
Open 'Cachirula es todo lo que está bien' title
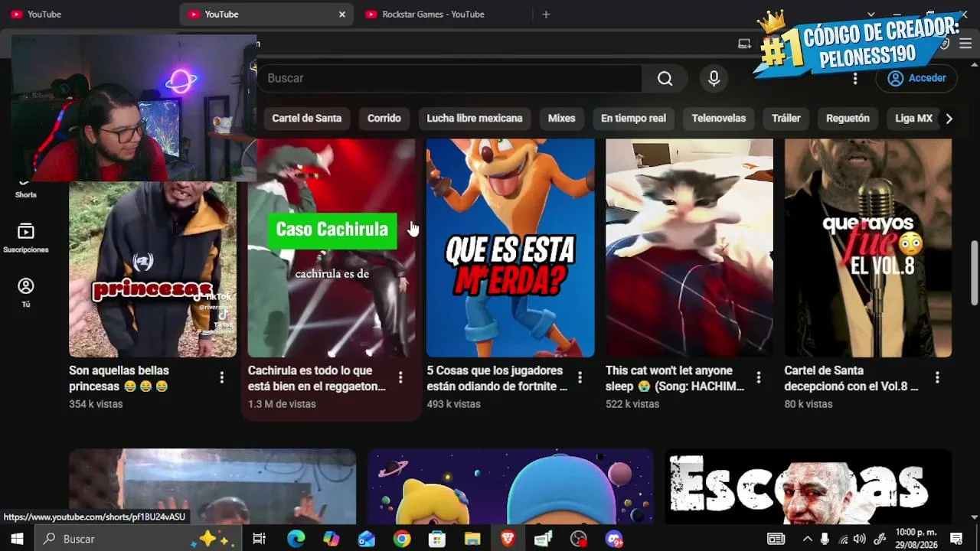point(316,378)
